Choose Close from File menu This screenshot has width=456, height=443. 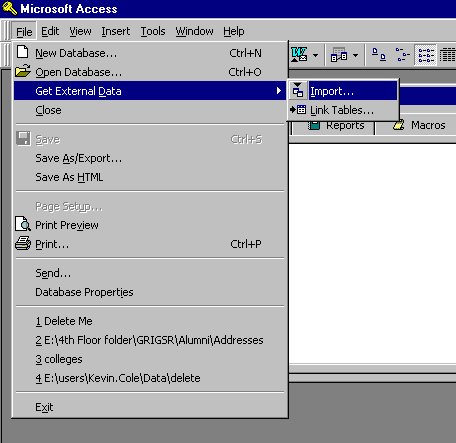(x=150, y=110)
